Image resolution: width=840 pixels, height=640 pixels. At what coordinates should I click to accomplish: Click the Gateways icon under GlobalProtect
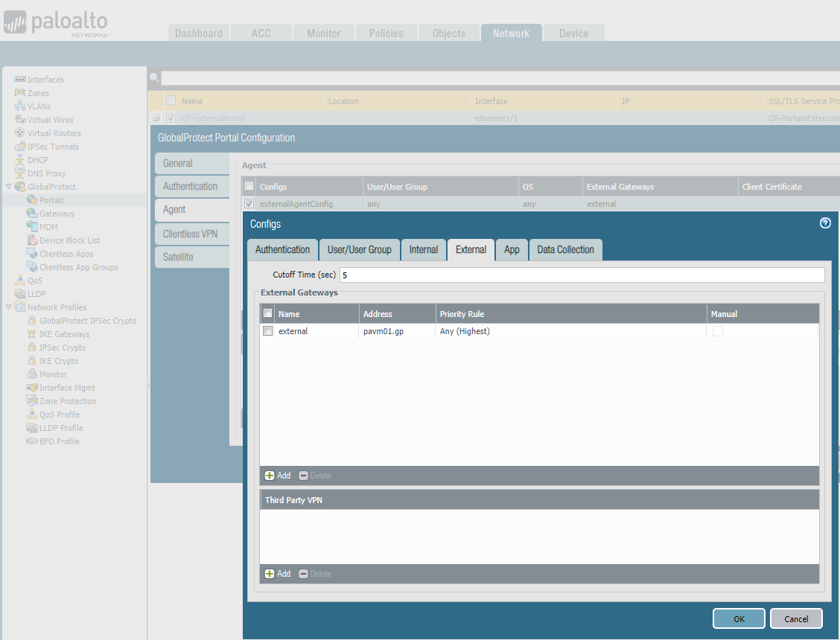click(32, 214)
